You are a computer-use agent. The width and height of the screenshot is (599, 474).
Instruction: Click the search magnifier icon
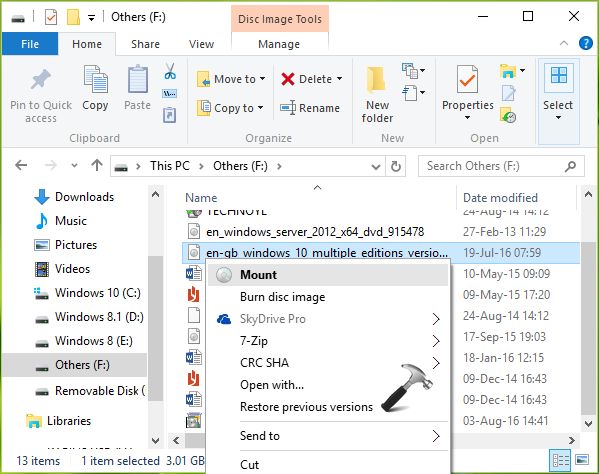tap(570, 166)
